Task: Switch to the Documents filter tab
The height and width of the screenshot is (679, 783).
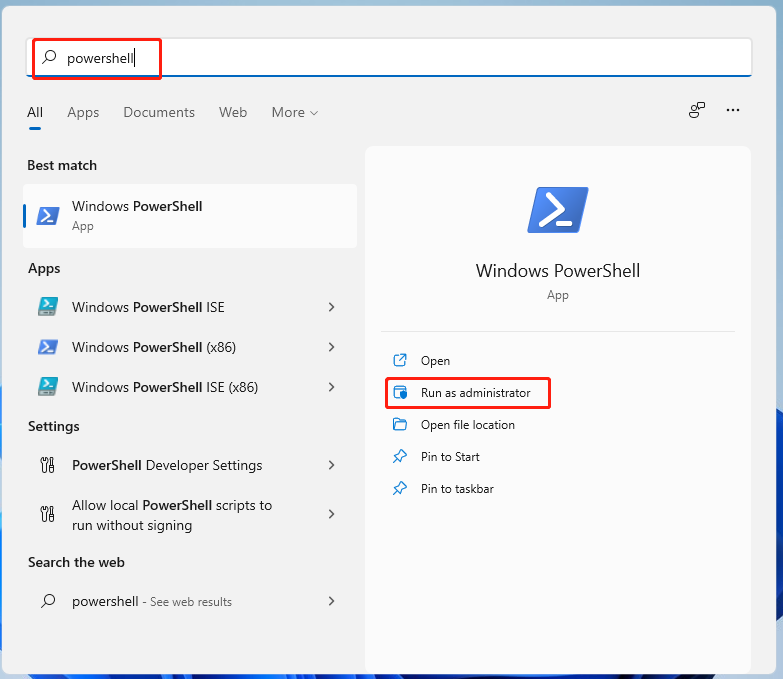Action: (x=159, y=113)
